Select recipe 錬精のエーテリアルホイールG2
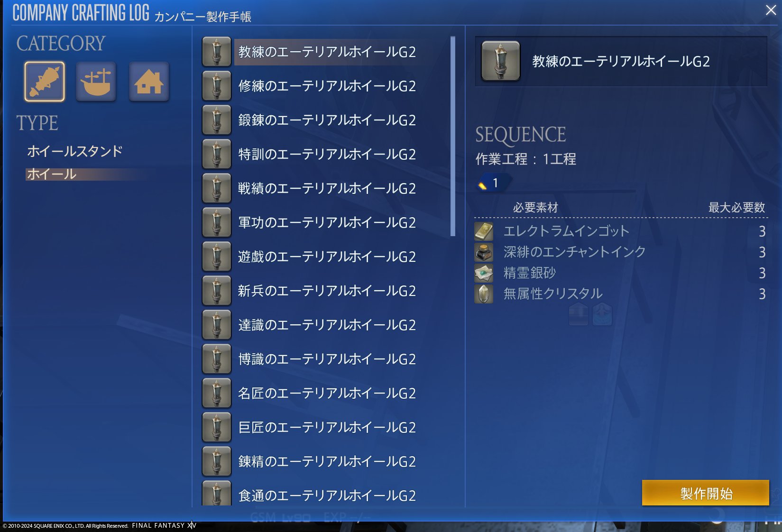Screen dimensions: 782x532 pos(327,461)
